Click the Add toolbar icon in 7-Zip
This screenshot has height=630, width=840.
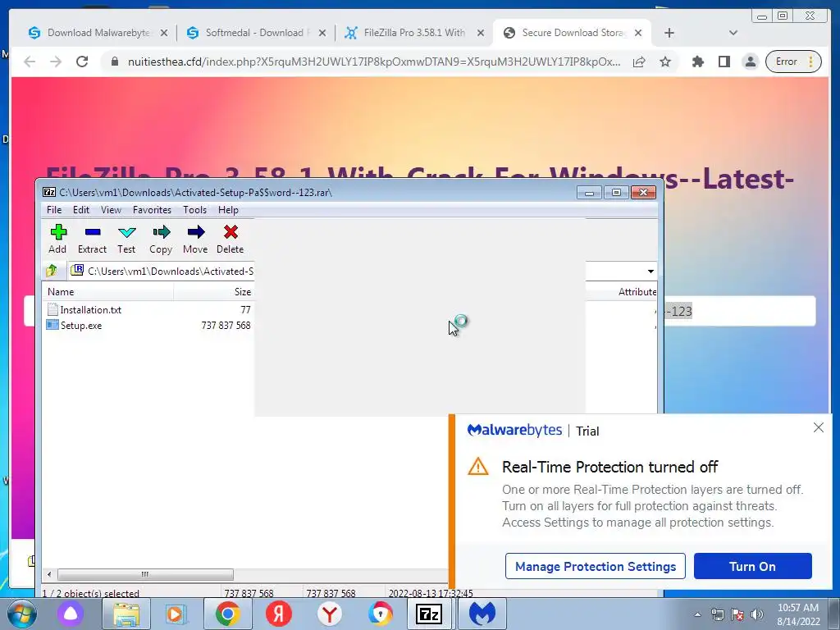click(58, 239)
